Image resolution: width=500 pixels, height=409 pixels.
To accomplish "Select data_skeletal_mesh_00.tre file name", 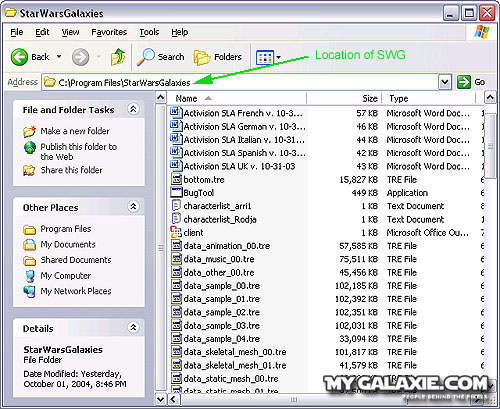I will click(235, 352).
